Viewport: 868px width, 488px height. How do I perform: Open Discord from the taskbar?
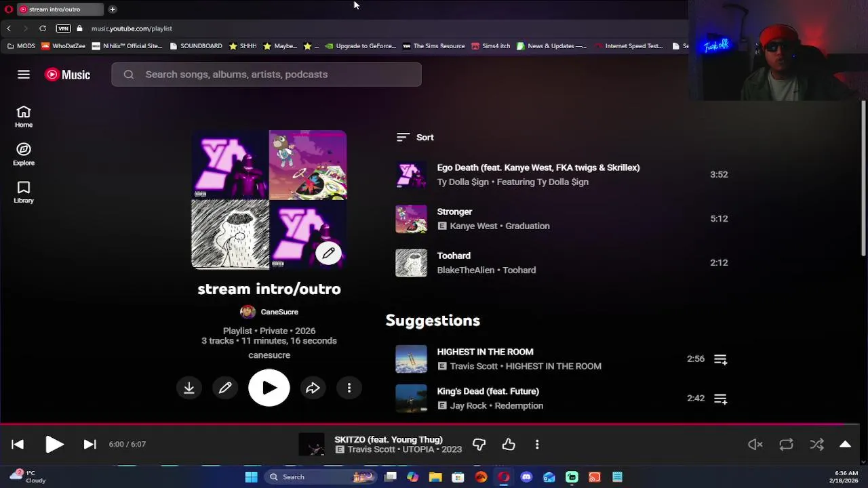(526, 477)
